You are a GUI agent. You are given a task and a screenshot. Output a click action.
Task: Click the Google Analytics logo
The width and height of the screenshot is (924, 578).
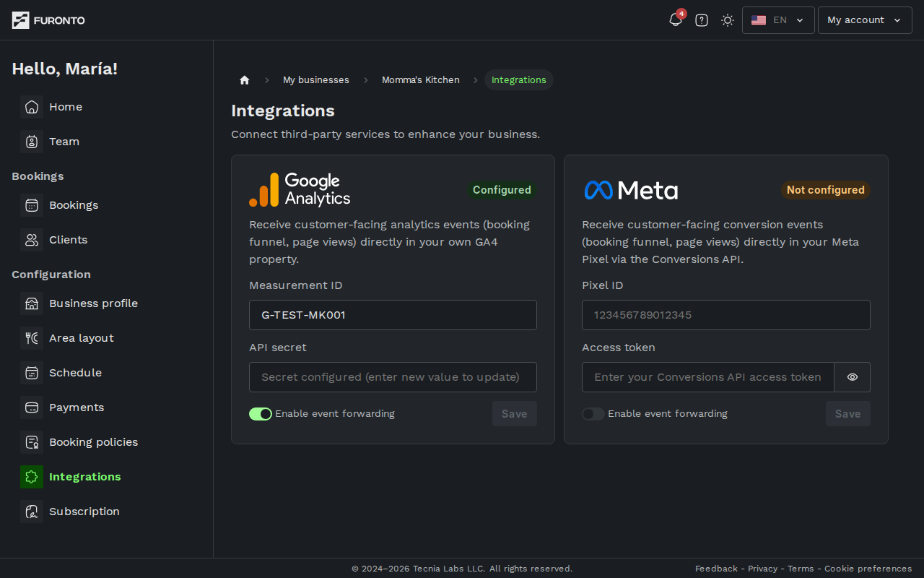(x=300, y=190)
